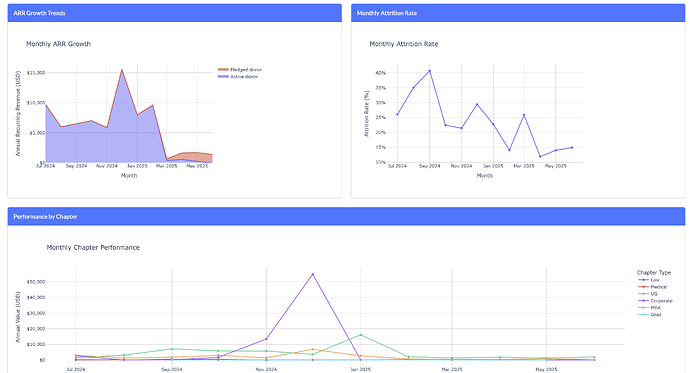Select the ARR peak near $15,000
This screenshot has height=373, width=690.
point(122,70)
